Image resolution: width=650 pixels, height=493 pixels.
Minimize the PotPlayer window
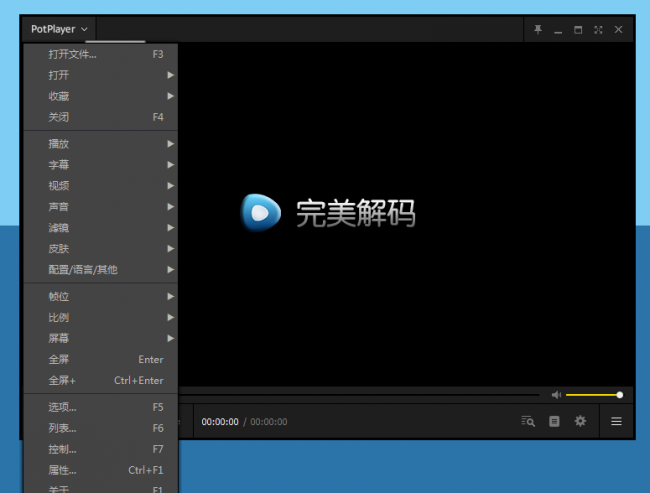[x=558, y=30]
